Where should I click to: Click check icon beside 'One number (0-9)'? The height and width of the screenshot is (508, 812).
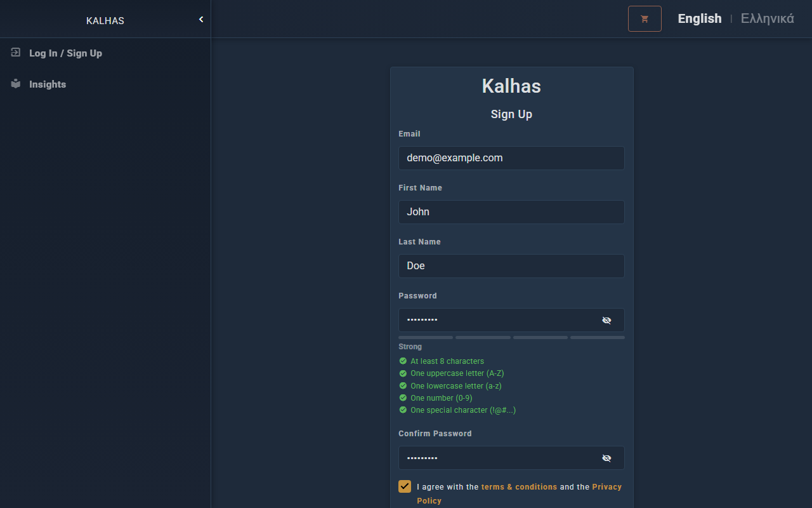[x=403, y=398]
